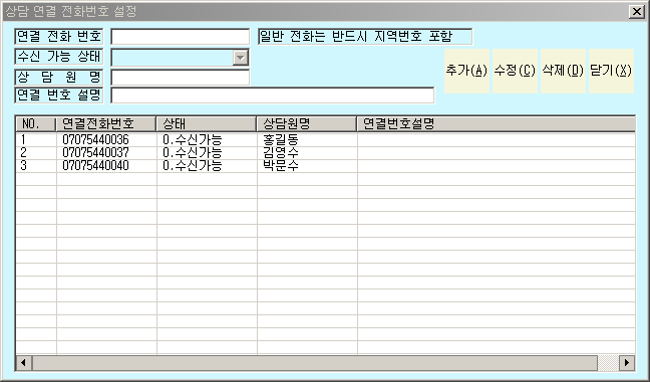Sort by the 상태 column header
Viewport: 650px width, 382px height.
(206, 123)
